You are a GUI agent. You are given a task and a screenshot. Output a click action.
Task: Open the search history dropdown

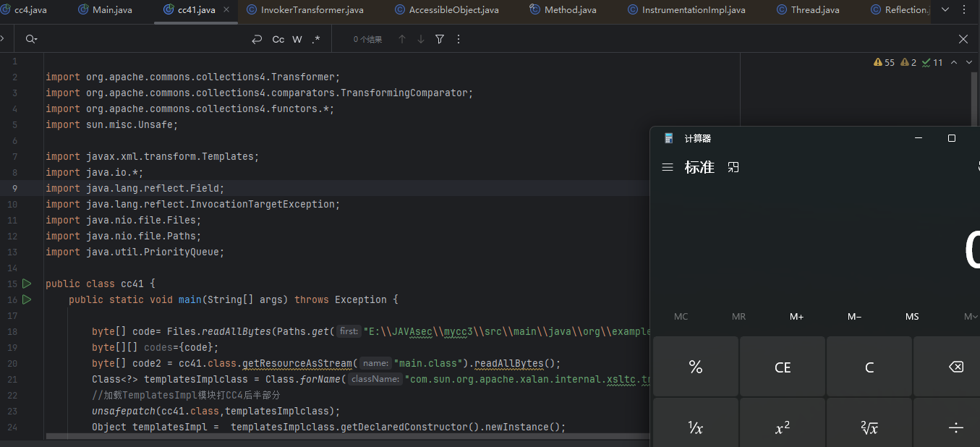click(31, 39)
